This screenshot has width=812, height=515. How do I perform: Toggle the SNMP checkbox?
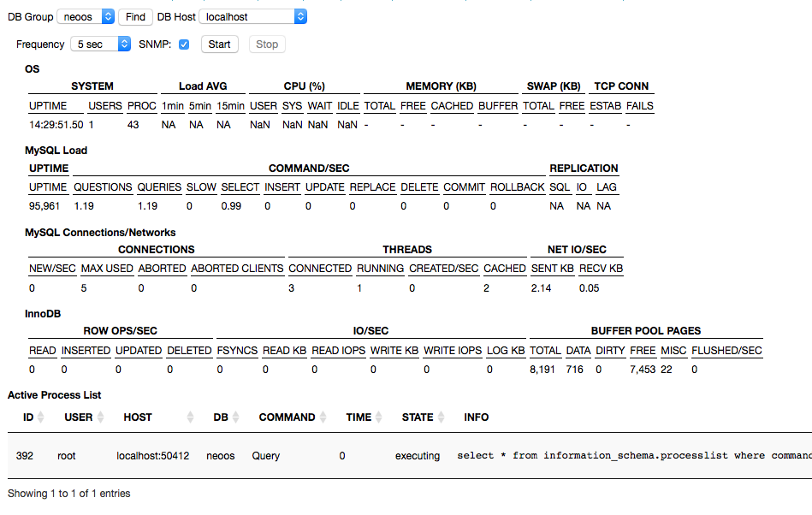(x=184, y=44)
